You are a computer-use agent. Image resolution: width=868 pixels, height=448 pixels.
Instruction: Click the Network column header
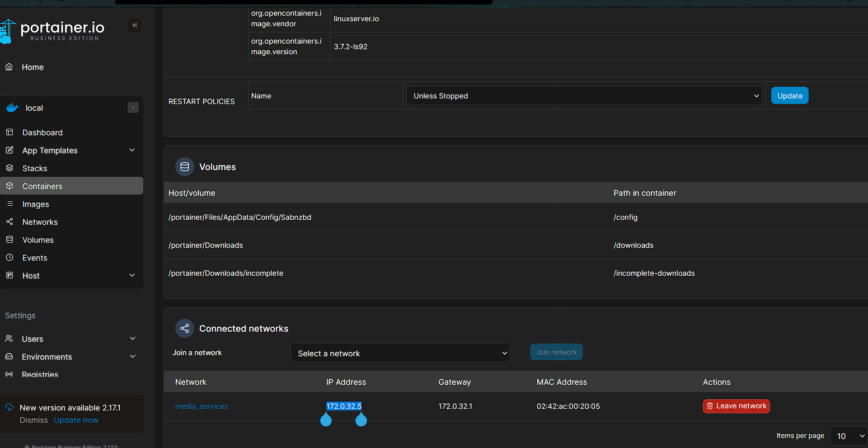pyautogui.click(x=191, y=382)
